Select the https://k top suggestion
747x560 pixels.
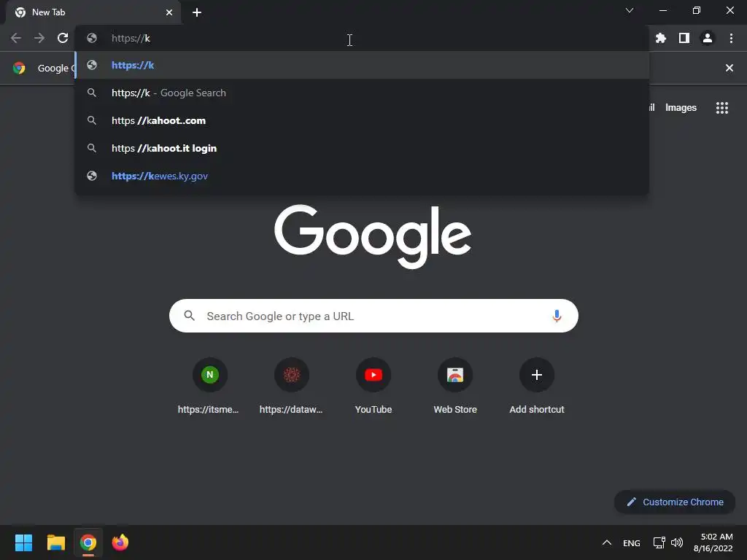pyautogui.click(x=362, y=65)
